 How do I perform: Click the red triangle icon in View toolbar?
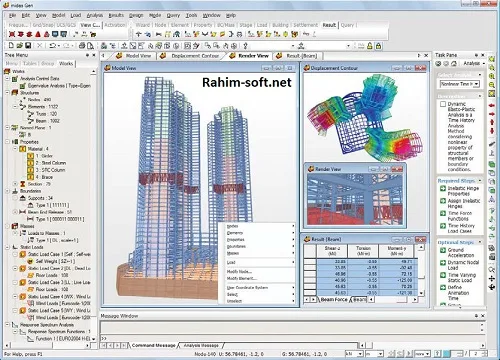[38, 34]
